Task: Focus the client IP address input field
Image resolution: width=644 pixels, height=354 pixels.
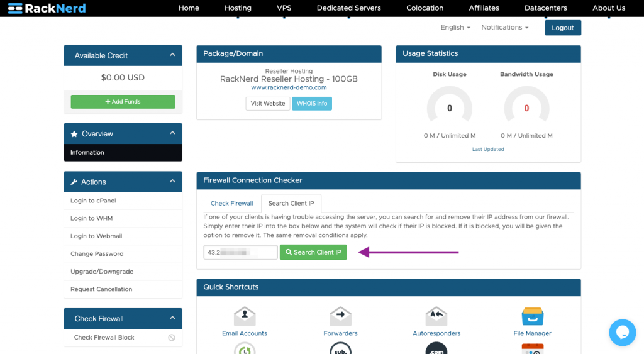Action: pyautogui.click(x=240, y=252)
